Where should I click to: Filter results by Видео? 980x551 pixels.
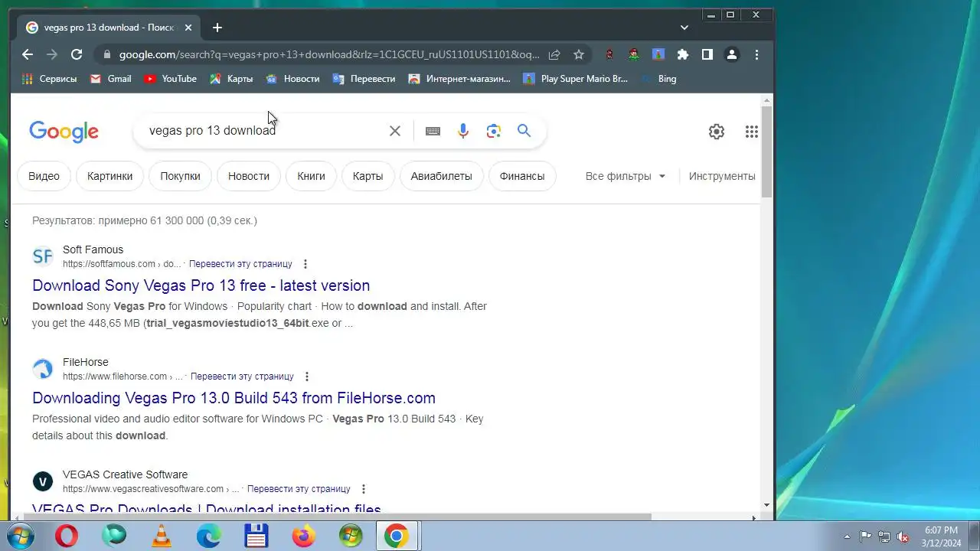(44, 176)
